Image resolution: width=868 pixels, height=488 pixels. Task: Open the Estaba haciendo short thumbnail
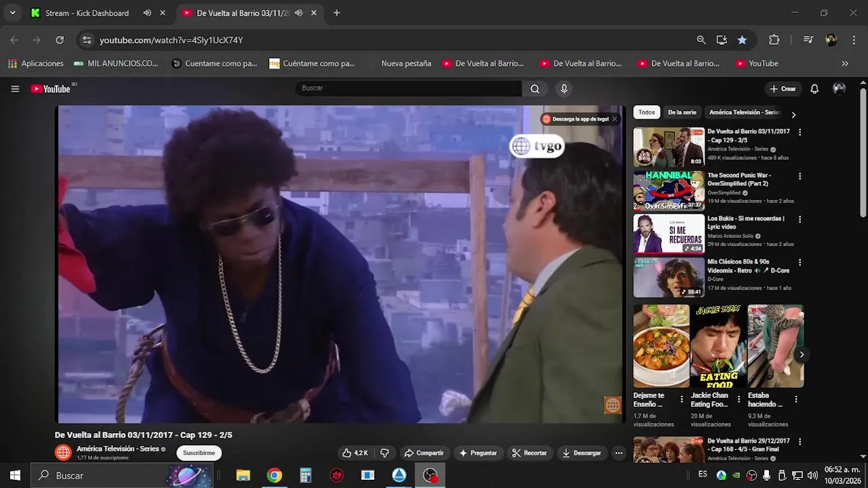tap(776, 346)
